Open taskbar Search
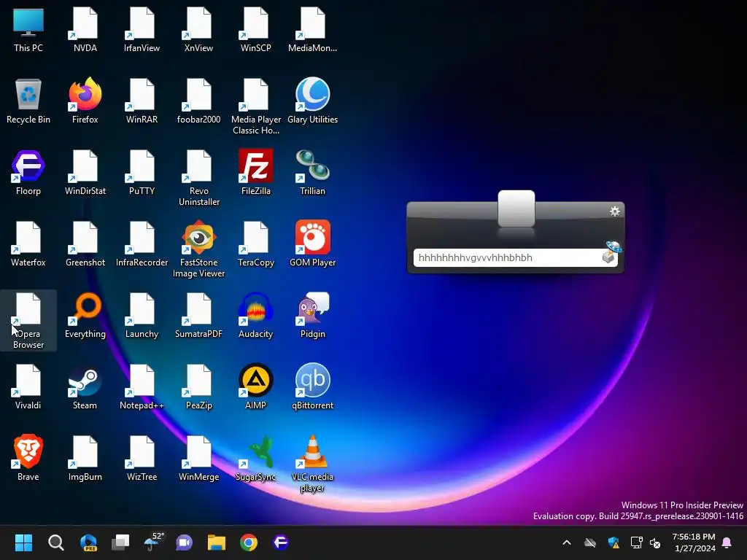This screenshot has width=747, height=560. [x=55, y=542]
